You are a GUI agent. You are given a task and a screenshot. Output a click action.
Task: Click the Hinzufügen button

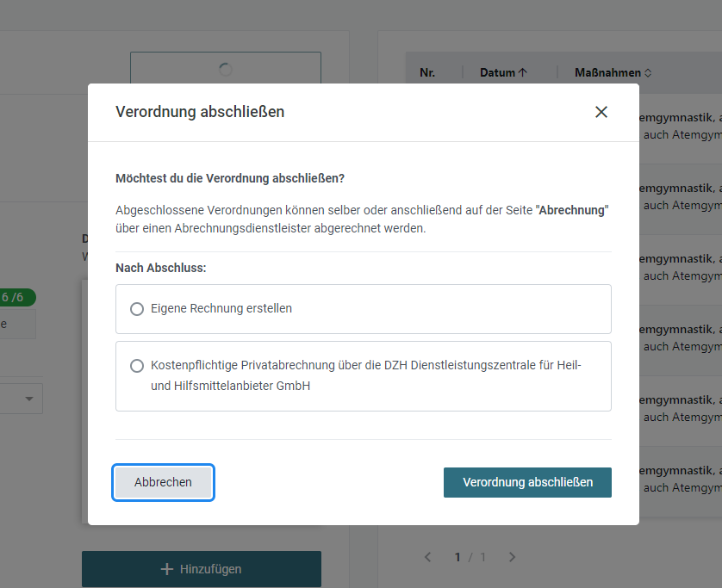[202, 569]
